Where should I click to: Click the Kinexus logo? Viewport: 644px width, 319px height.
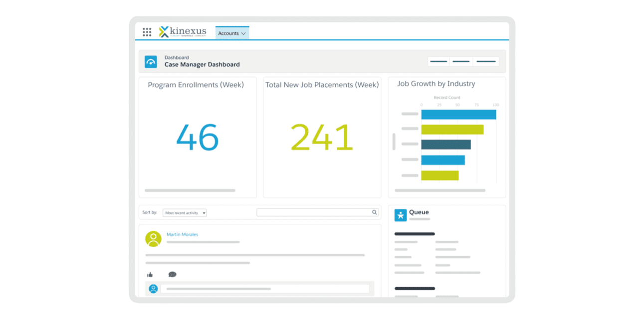tap(182, 32)
